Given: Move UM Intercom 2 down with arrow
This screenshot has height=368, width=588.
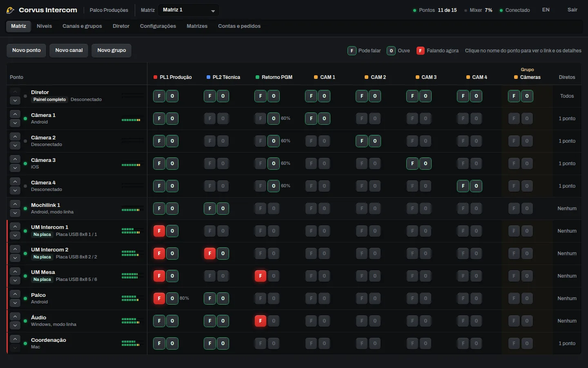Looking at the screenshot, I should (x=15, y=258).
